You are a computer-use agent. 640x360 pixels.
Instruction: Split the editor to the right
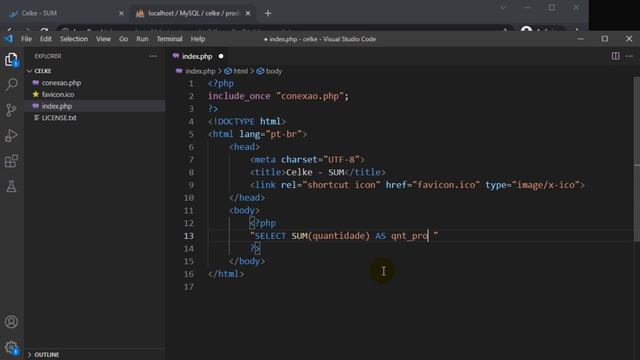616,56
